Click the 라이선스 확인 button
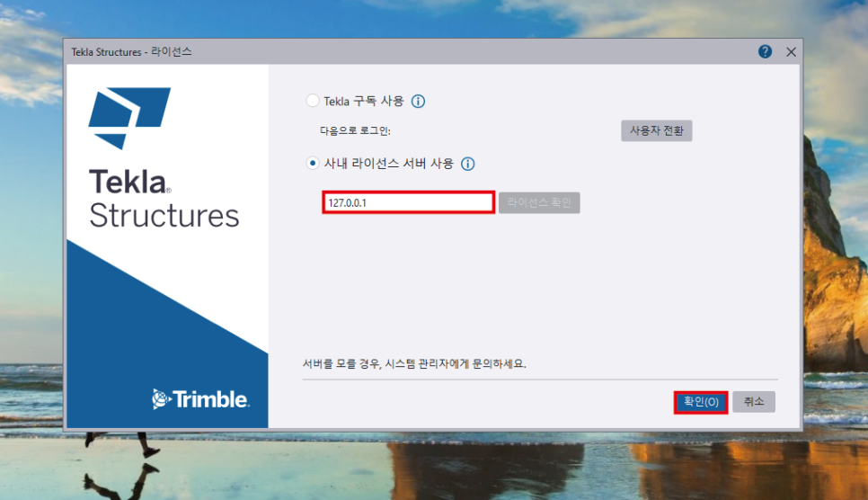The width and height of the screenshot is (868, 500). click(539, 202)
